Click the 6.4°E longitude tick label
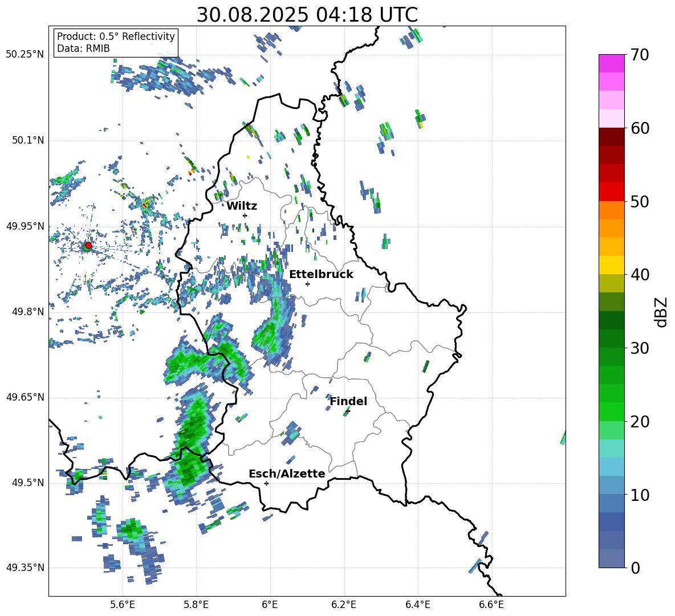Screen dimensions: 675x616 [417, 605]
